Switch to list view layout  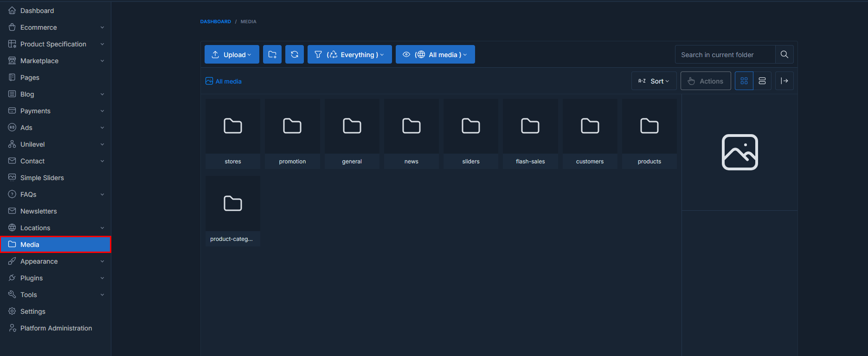(x=762, y=81)
